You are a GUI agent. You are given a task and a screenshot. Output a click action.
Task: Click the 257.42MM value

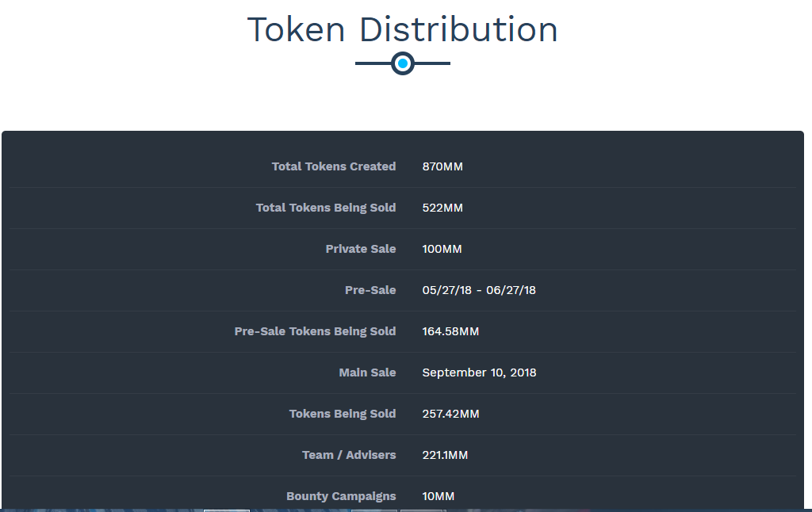click(x=450, y=414)
